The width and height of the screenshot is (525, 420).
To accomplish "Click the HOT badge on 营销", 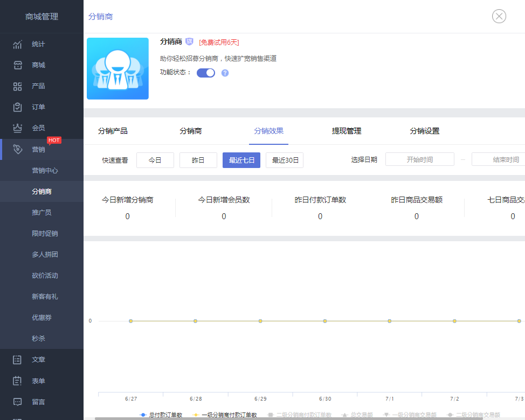I will pos(54,140).
